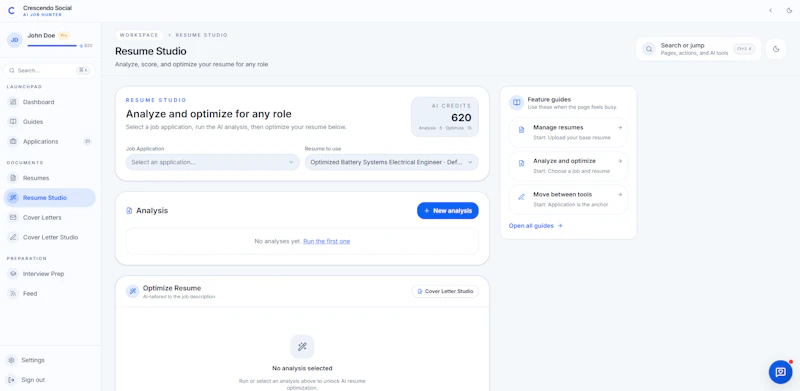
Task: Collapse sidebar with top-right chevron icon
Action: click(x=770, y=10)
